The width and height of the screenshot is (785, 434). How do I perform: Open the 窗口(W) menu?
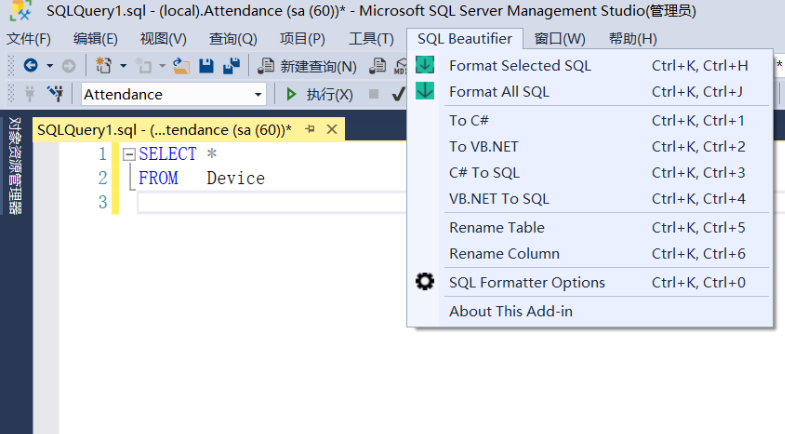560,39
